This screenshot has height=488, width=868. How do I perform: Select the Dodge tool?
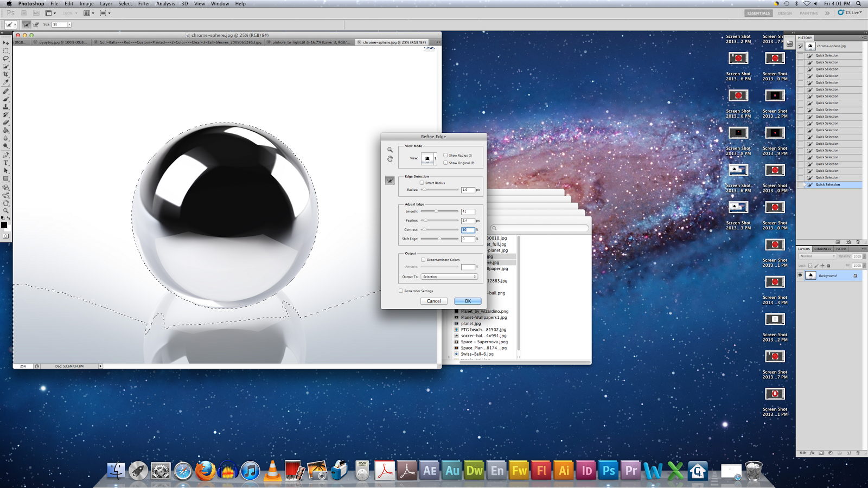click(x=6, y=146)
